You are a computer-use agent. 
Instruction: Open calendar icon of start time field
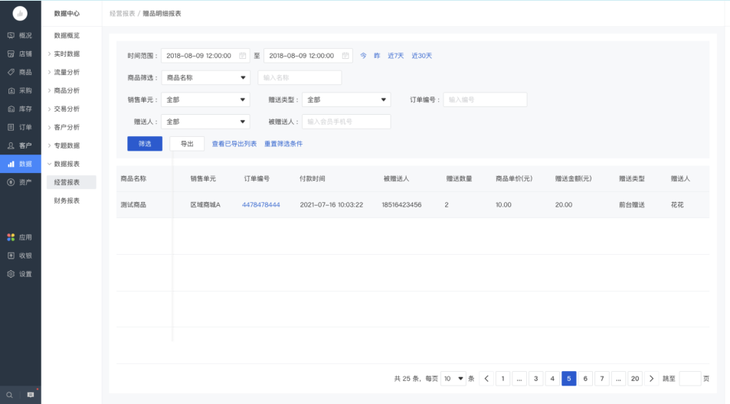[243, 55]
